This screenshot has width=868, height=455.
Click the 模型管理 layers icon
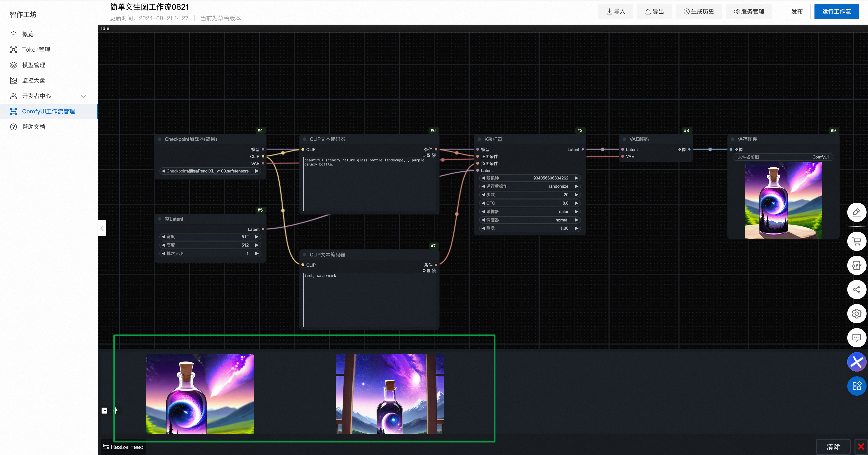click(14, 65)
